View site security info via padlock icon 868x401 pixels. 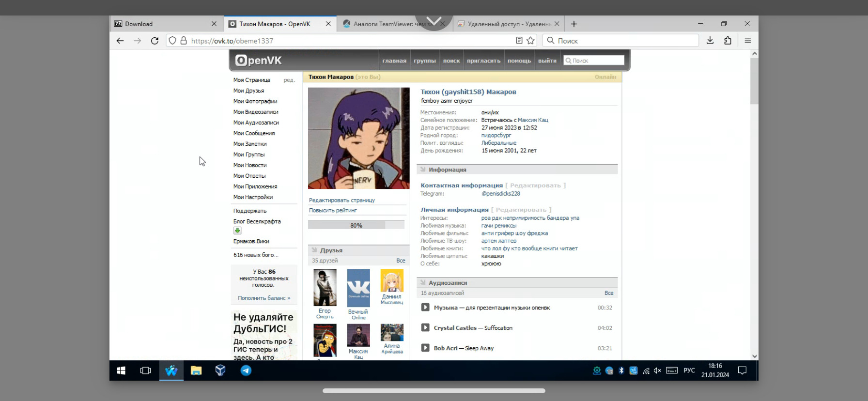click(x=184, y=41)
